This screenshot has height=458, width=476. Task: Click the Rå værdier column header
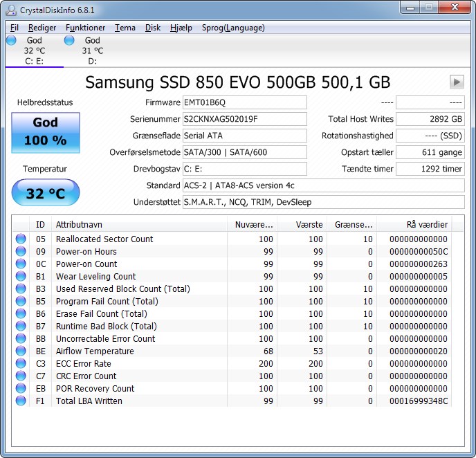(x=414, y=225)
